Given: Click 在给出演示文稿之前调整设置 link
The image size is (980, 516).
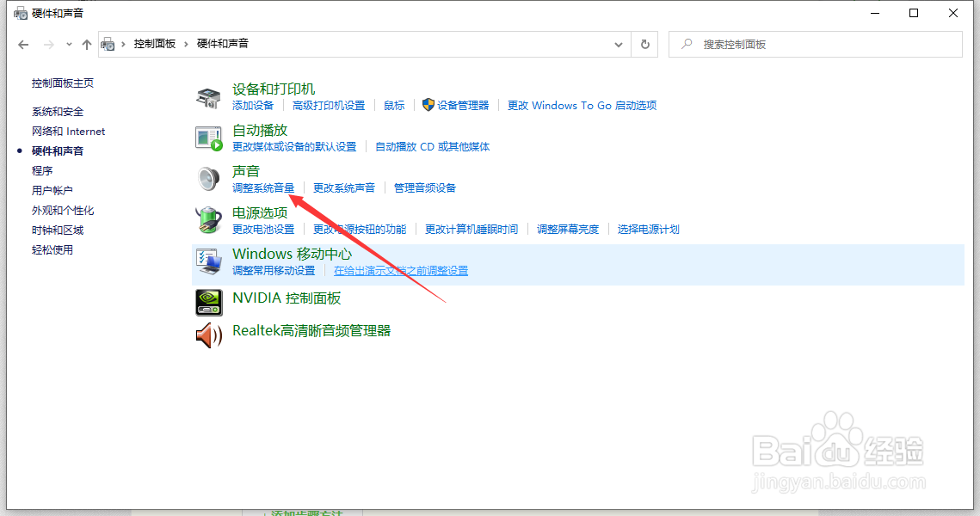Looking at the screenshot, I should pyautogui.click(x=401, y=271).
